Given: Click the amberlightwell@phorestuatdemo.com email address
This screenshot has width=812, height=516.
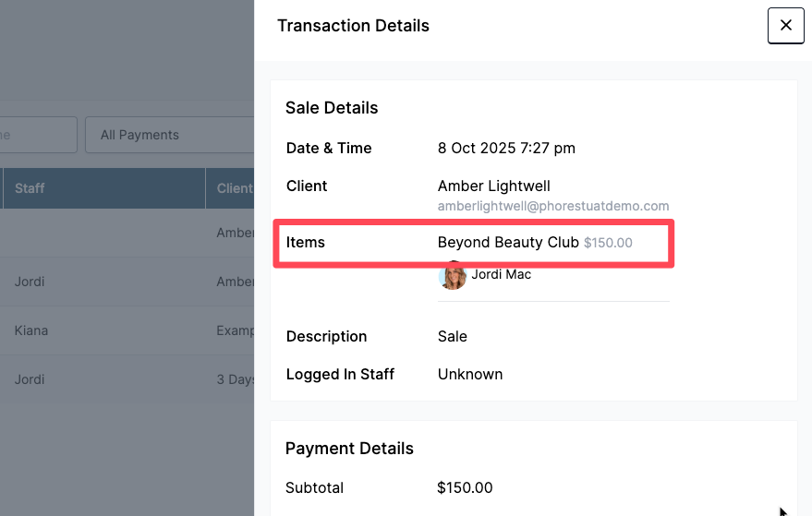Looking at the screenshot, I should (552, 206).
